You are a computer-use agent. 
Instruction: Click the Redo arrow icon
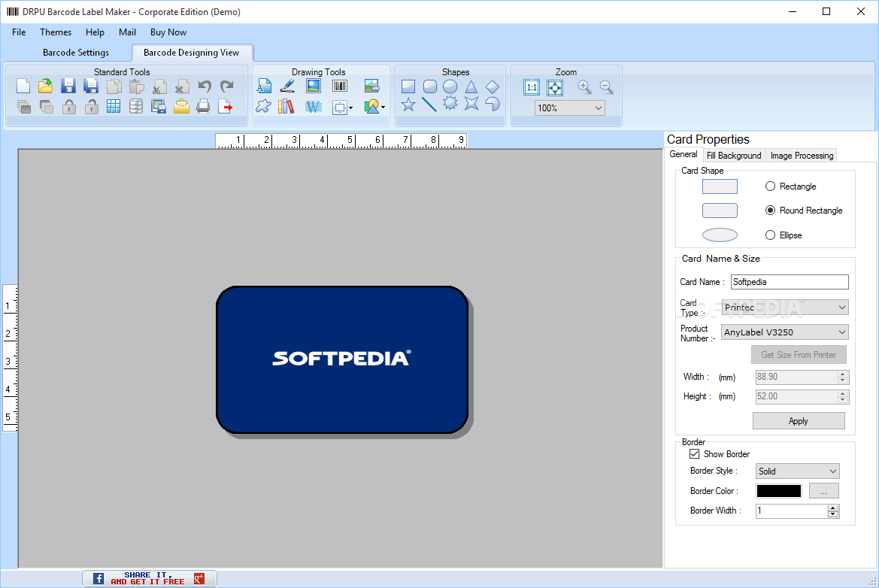[x=227, y=86]
